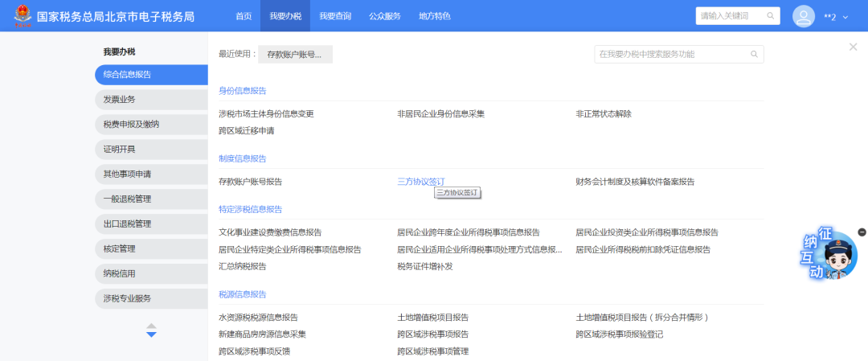Viewport: 868px width, 361px height.
Task: Click the sidebar up arrow
Action: pos(151,326)
